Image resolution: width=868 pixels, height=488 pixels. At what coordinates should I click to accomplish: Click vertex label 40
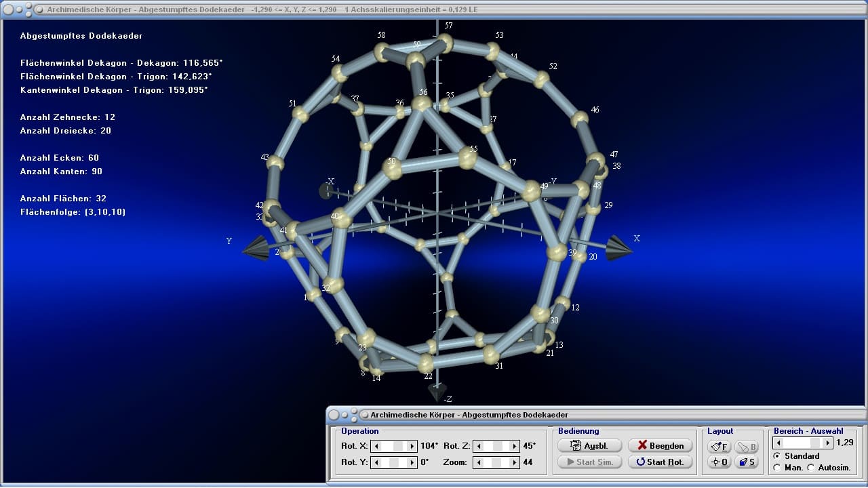coord(334,216)
